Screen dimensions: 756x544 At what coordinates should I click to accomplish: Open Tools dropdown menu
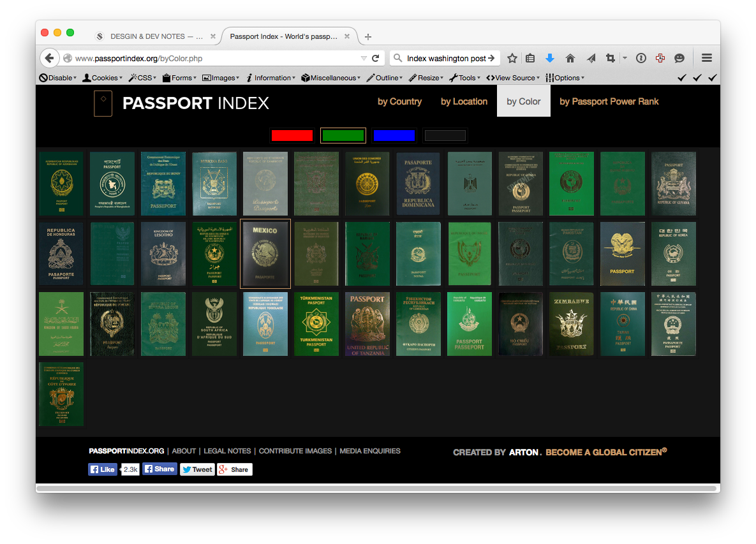[x=465, y=78]
